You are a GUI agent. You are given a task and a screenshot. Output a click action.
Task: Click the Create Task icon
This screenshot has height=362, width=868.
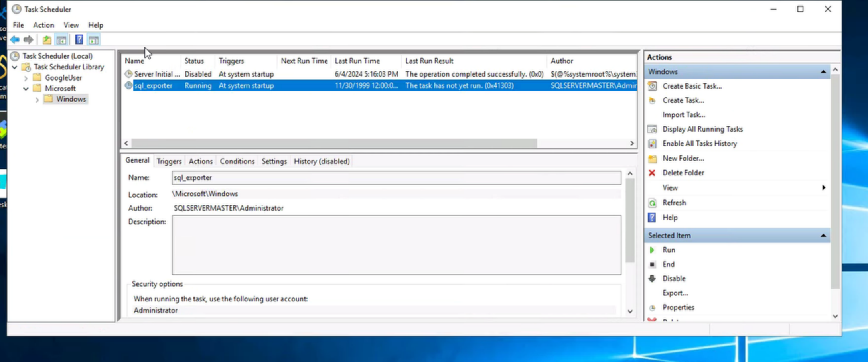[652, 100]
